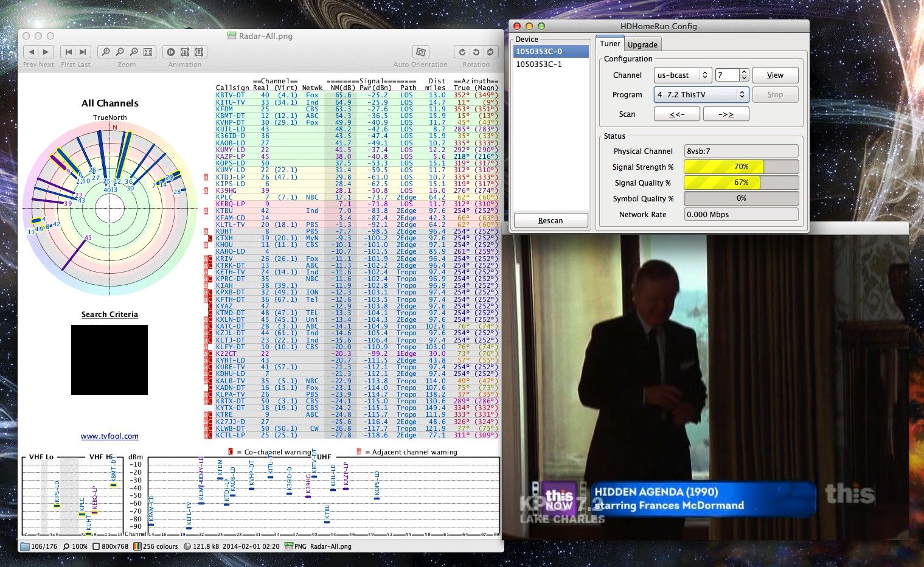Viewport: 924px width, 567px height.
Task: Click the Physical Channel field showing 8vsb:7
Action: pyautogui.click(x=741, y=151)
